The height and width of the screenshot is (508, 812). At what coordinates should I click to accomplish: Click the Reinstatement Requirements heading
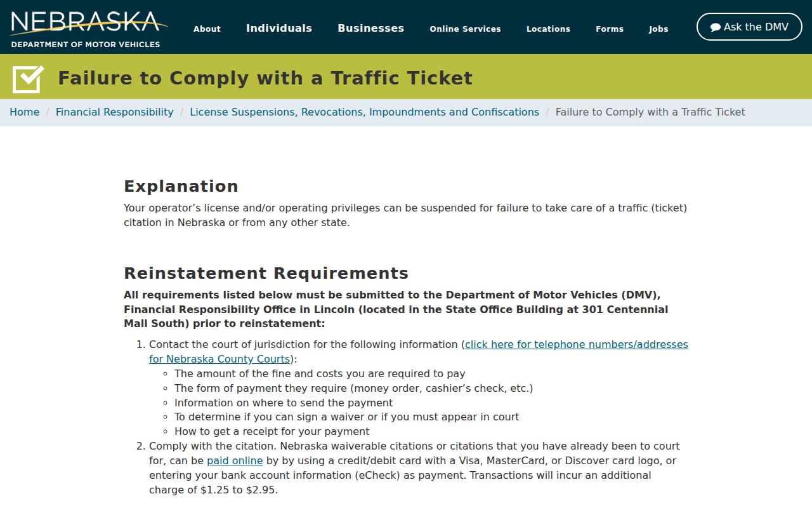[266, 273]
